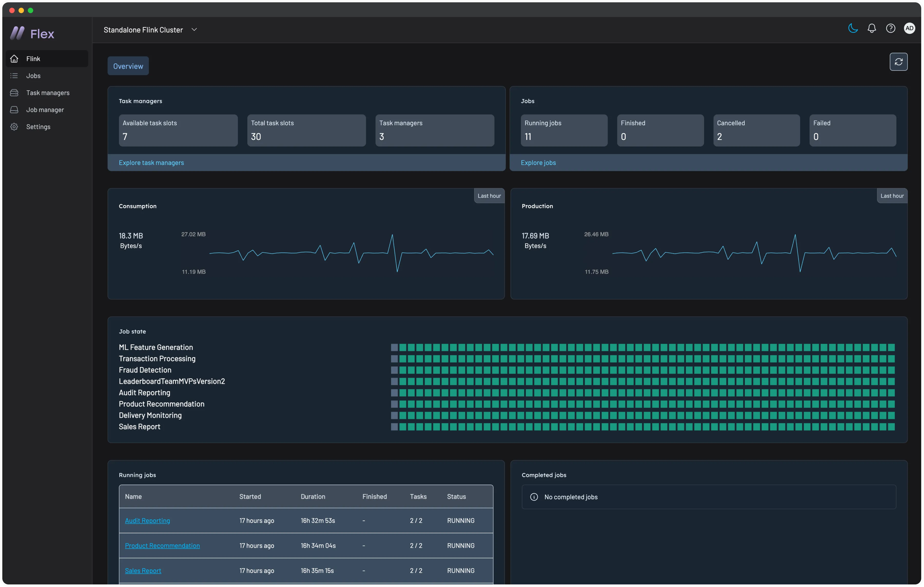Click the Explore jobs link

coord(538,163)
